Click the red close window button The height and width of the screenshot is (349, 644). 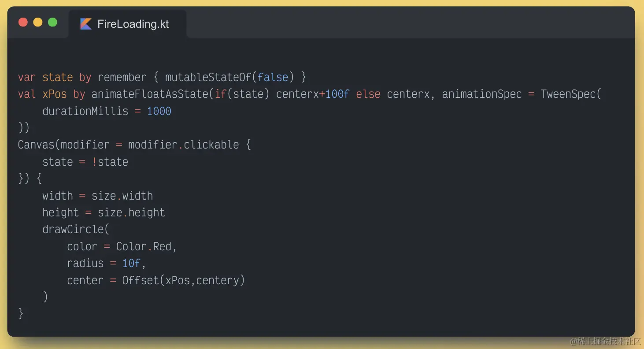(x=23, y=22)
